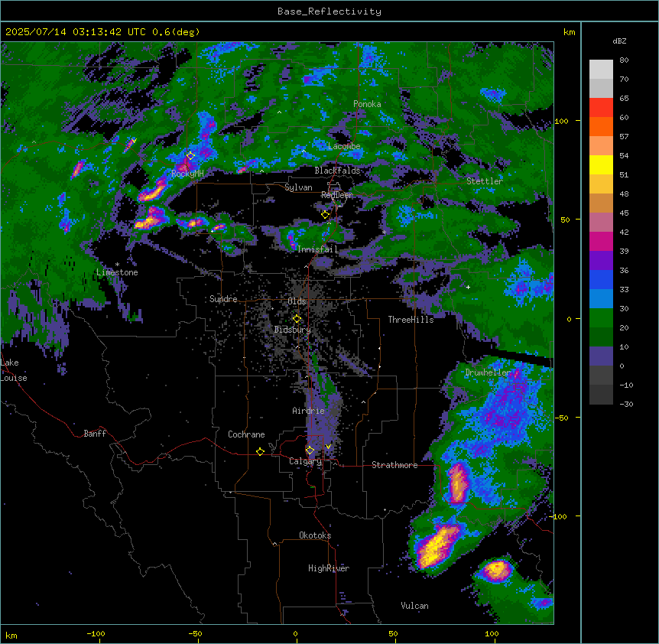The width and height of the screenshot is (659, 644).
Task: Click the -100 label on bottom axis
Action: coord(96,633)
